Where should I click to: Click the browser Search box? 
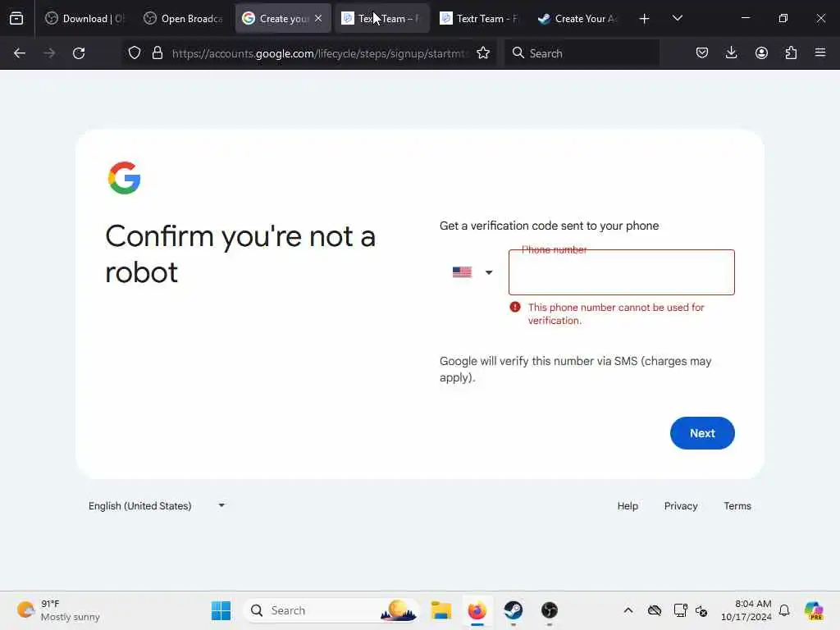click(582, 53)
